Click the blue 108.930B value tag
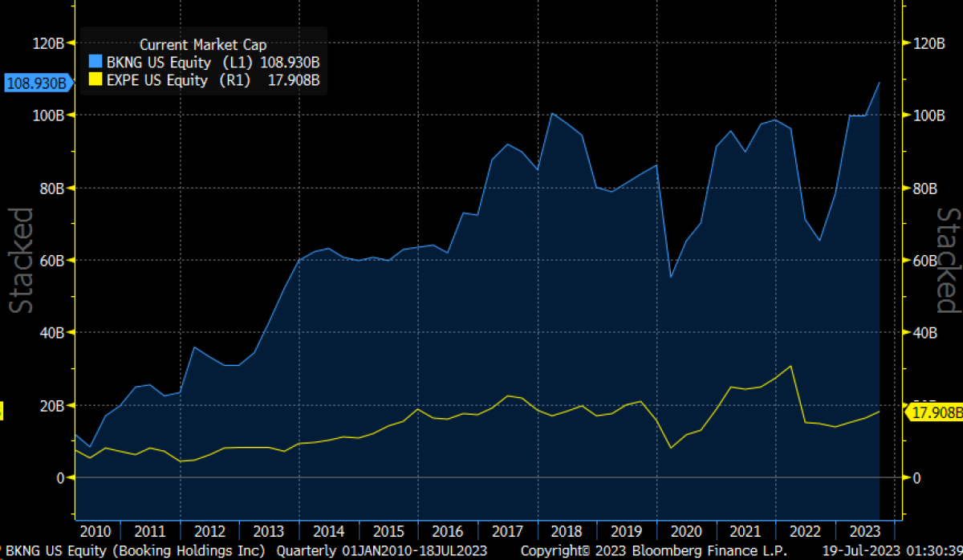The height and width of the screenshot is (560, 963). click(x=37, y=83)
